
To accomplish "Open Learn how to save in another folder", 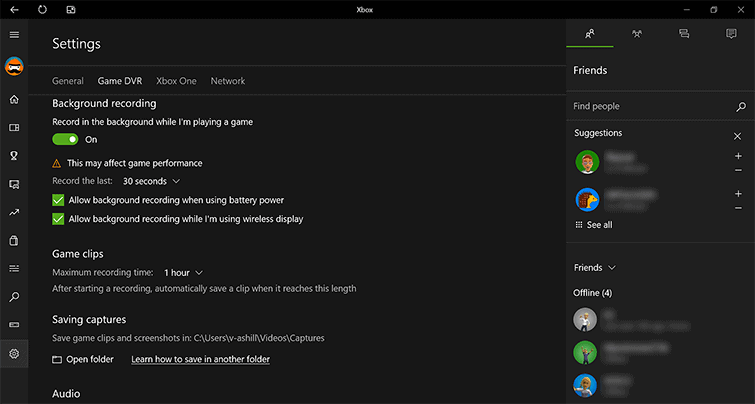I will pos(200,359).
